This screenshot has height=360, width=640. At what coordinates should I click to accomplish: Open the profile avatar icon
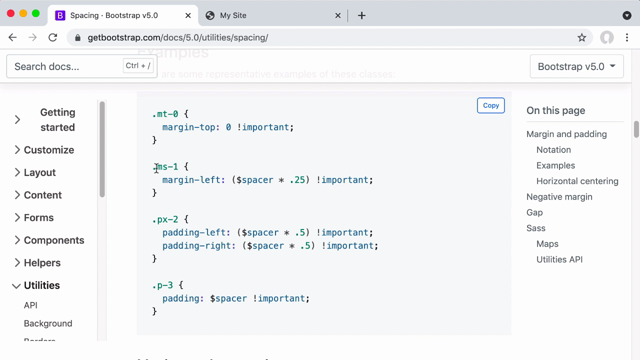pos(607,38)
